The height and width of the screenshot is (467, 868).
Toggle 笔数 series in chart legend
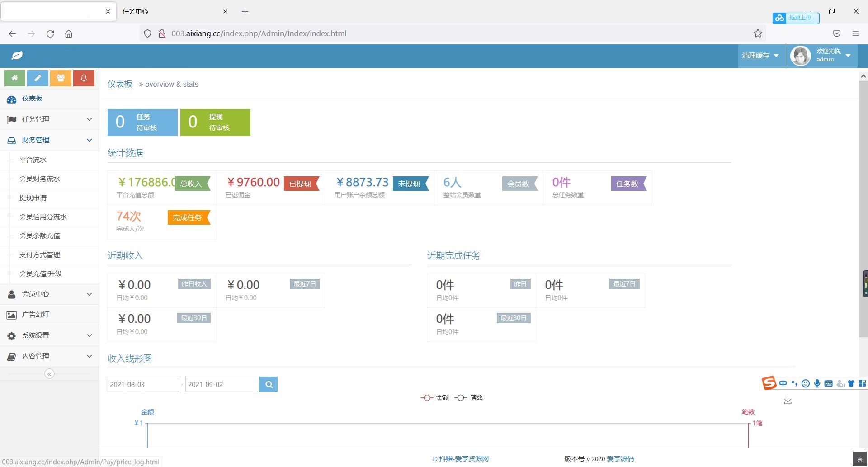point(468,398)
